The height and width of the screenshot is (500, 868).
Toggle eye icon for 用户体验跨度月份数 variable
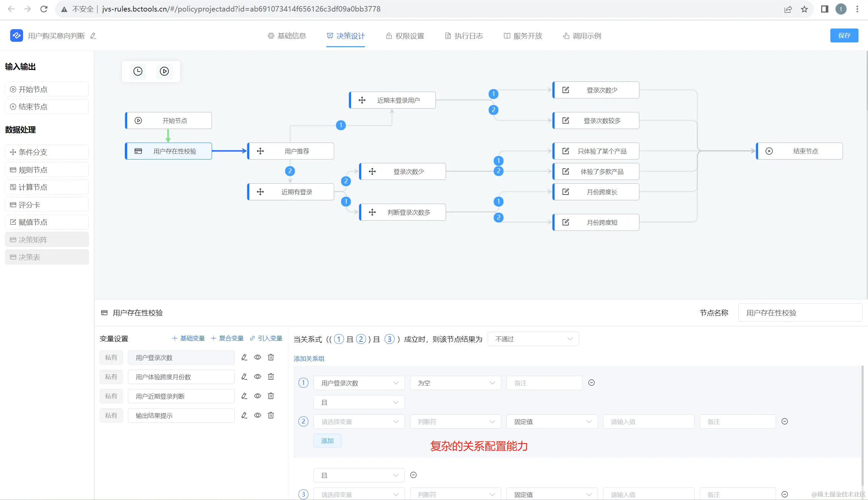pyautogui.click(x=257, y=377)
